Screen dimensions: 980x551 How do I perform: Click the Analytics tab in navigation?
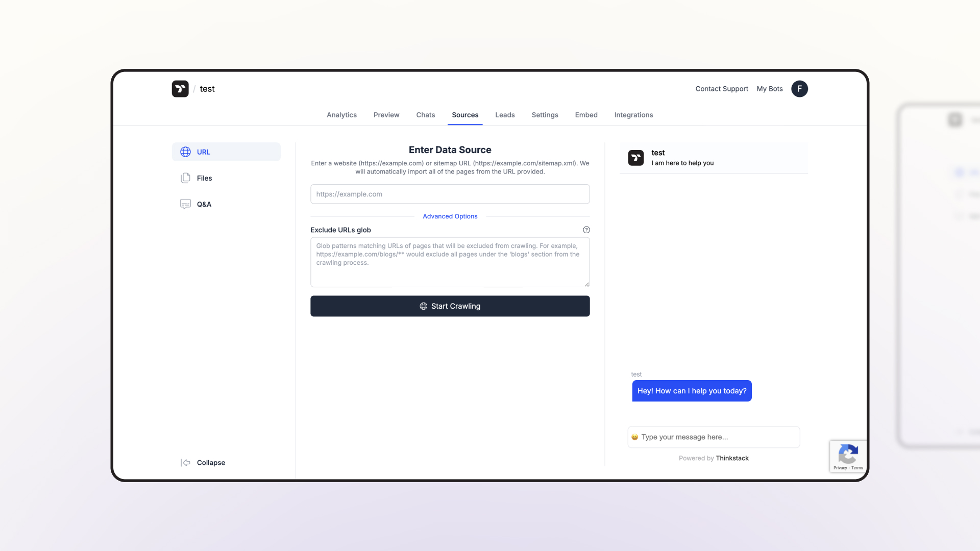click(341, 114)
